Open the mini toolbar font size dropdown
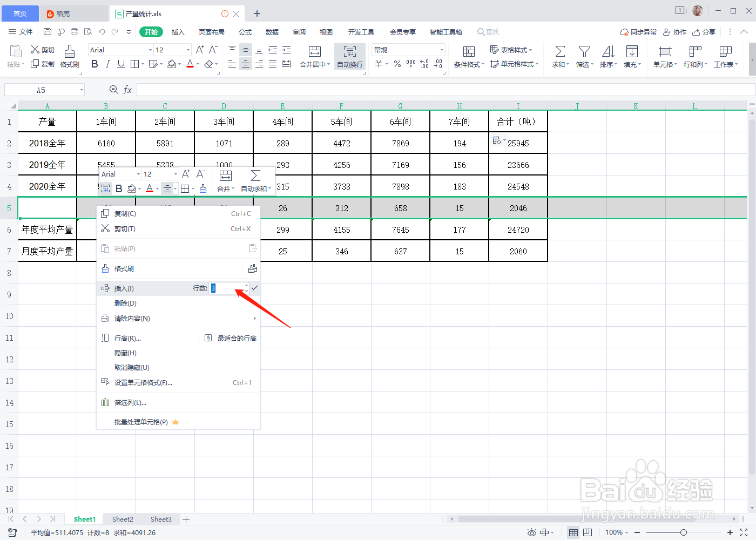This screenshot has height=540, width=756. (x=175, y=174)
